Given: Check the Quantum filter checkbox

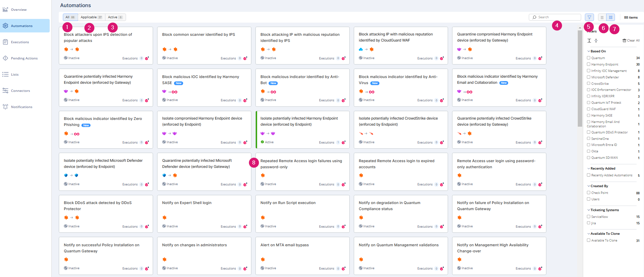Looking at the screenshot, I should [x=589, y=58].
